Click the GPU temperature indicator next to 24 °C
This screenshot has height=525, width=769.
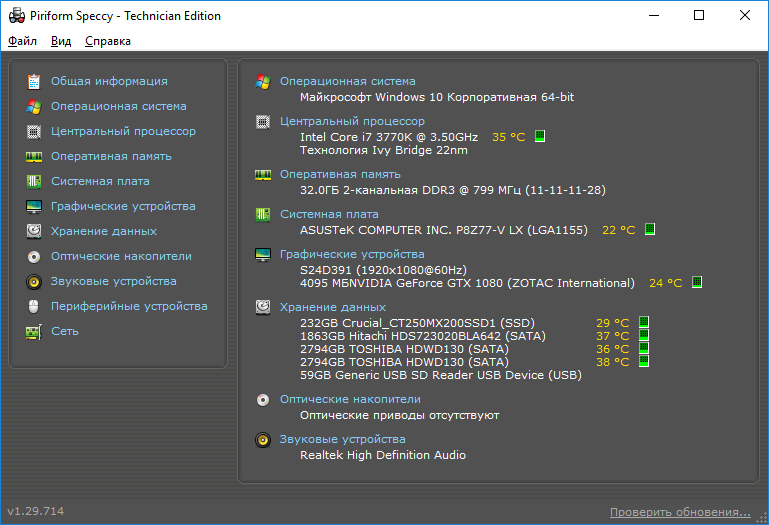[697, 282]
